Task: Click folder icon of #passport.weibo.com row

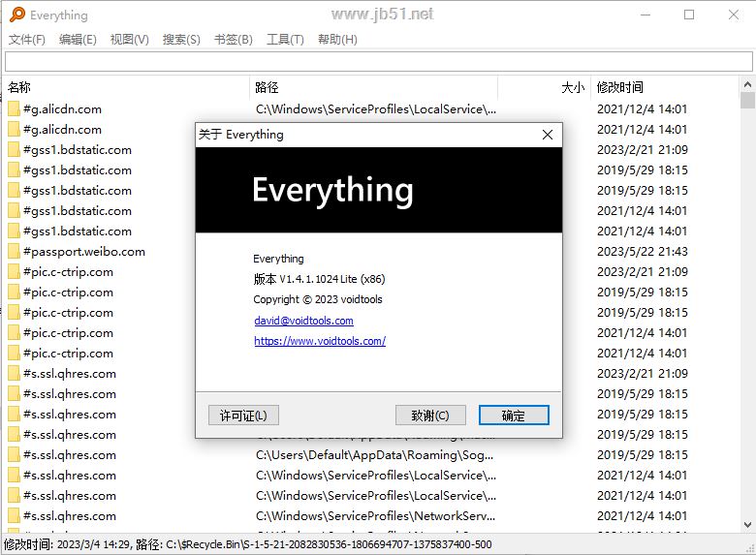Action: point(14,252)
